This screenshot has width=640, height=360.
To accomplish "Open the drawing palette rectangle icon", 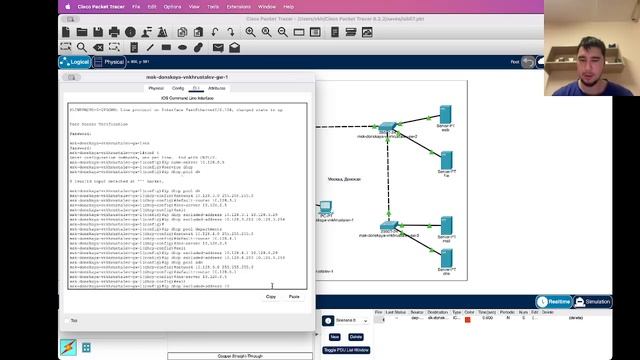I will pos(299,32).
